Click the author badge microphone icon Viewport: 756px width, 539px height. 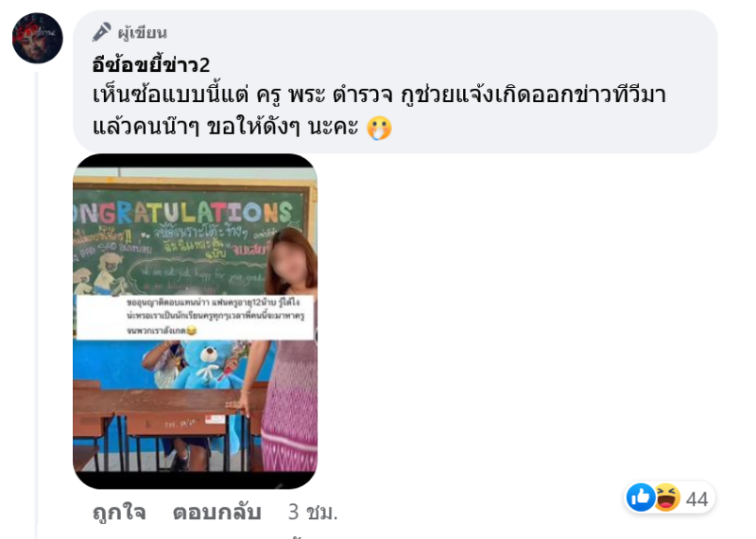101,32
